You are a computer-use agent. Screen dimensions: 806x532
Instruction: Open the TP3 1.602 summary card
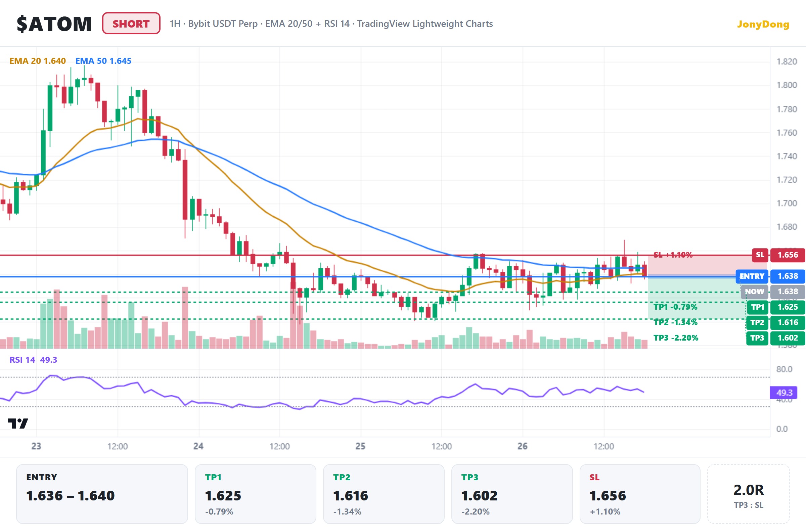coord(512,494)
